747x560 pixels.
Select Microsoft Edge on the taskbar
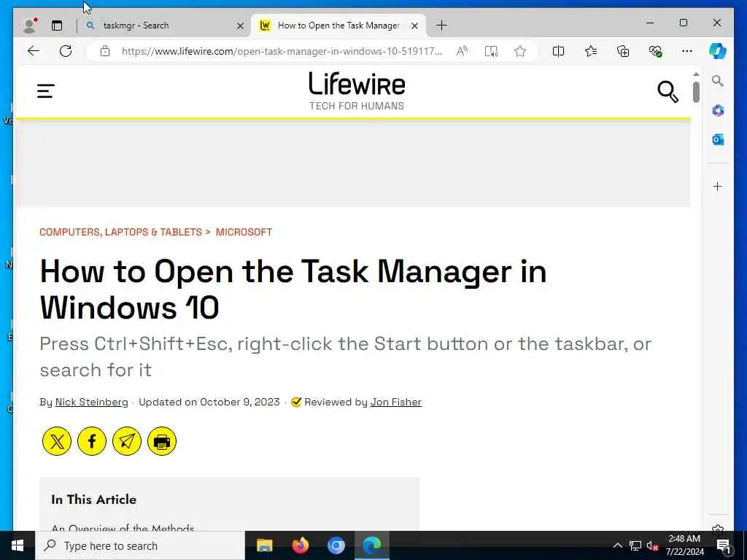coord(372,545)
